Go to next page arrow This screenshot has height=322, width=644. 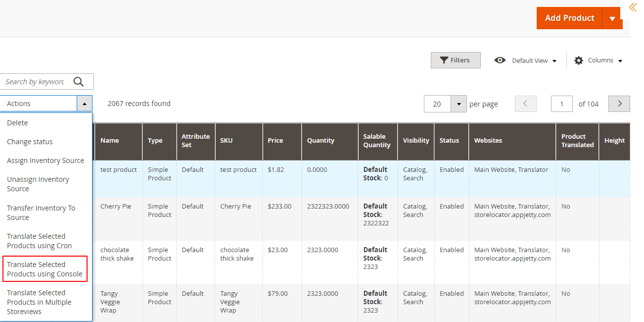(619, 104)
